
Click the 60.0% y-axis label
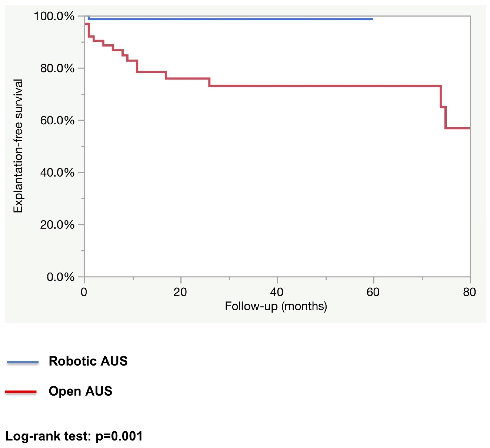coord(57,120)
